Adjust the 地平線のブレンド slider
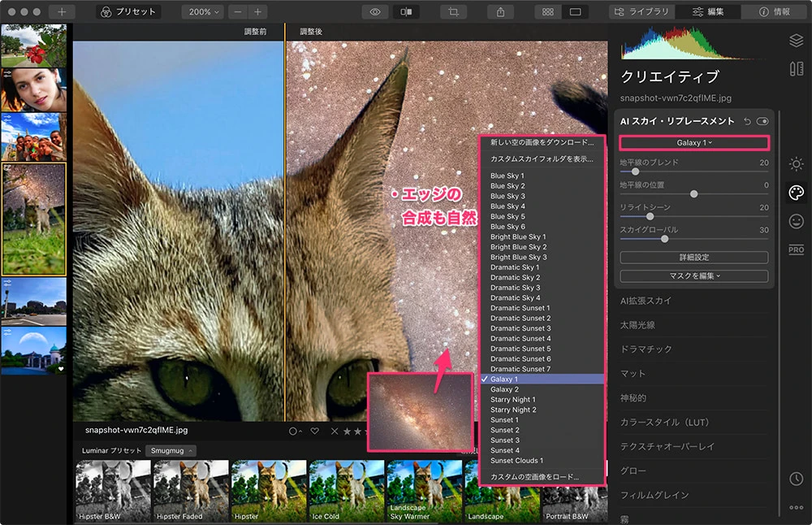This screenshot has height=525, width=812. 636,171
